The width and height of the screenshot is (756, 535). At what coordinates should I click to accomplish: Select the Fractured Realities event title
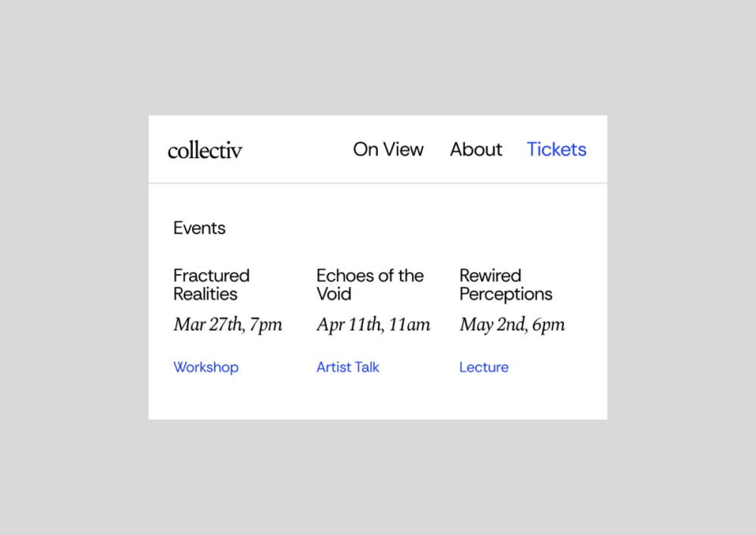[212, 285]
